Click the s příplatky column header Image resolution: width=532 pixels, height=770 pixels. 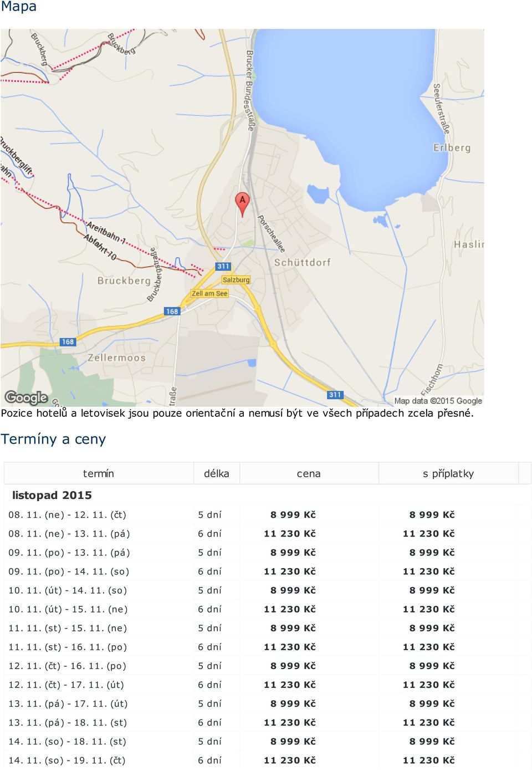coord(448,473)
